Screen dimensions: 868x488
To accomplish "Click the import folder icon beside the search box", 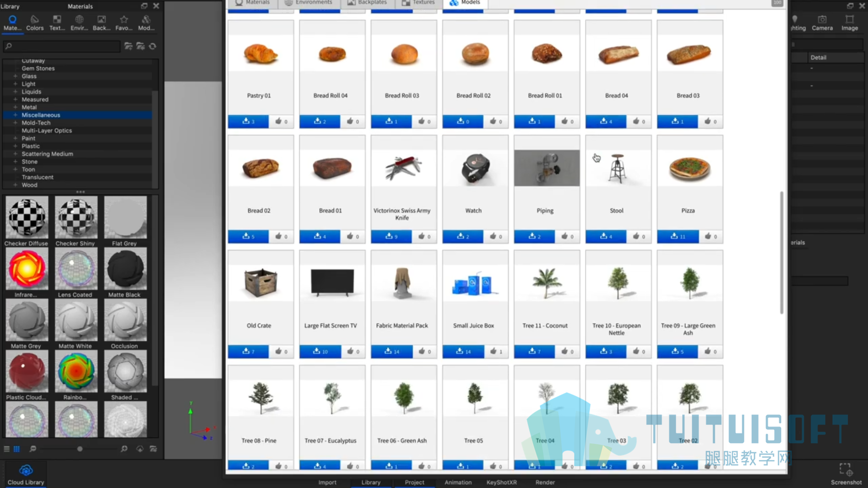I will coord(141,46).
